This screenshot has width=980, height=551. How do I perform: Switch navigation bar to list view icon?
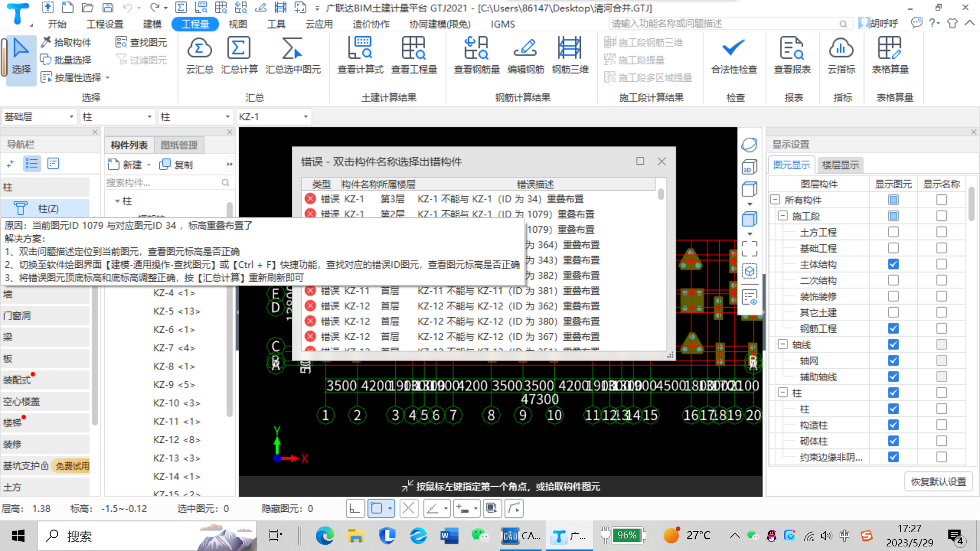(32, 164)
